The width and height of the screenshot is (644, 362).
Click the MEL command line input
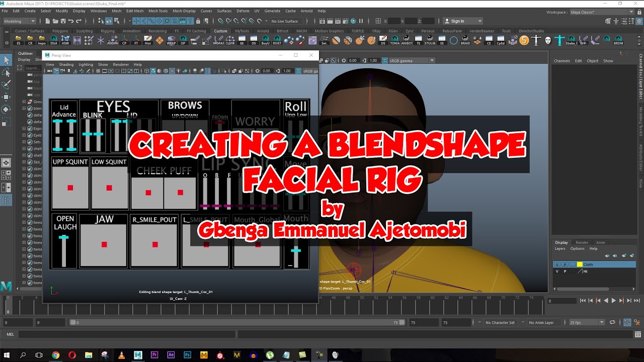tap(127, 334)
